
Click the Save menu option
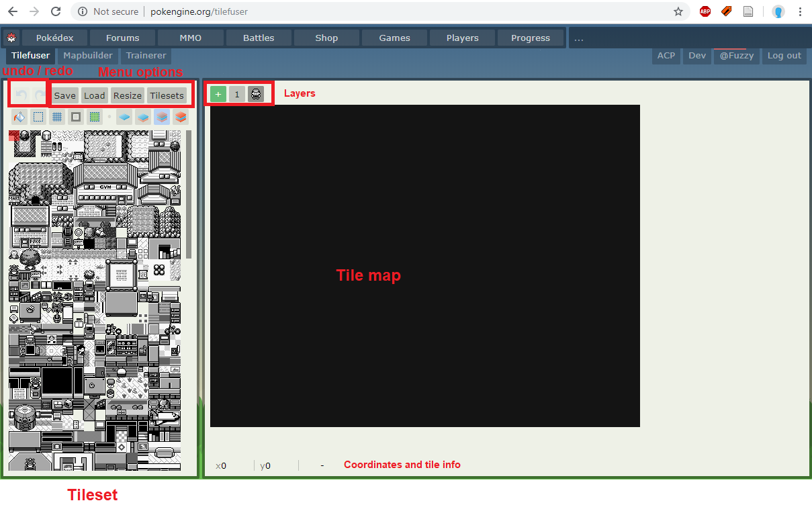coord(65,95)
